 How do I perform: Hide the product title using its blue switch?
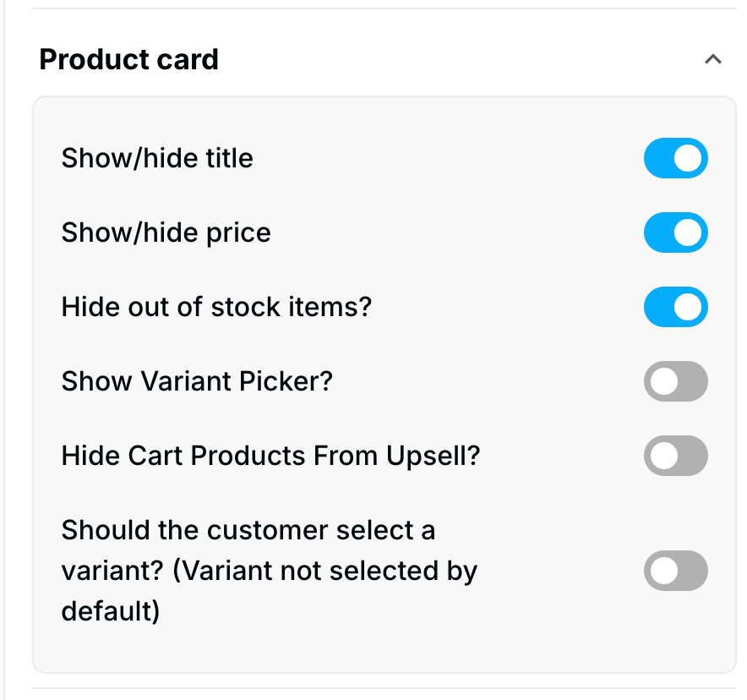675,159
